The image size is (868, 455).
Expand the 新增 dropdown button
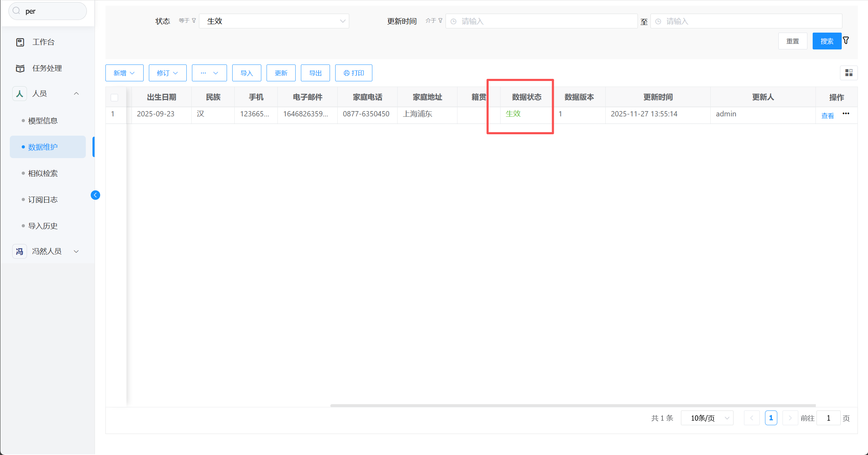point(124,73)
